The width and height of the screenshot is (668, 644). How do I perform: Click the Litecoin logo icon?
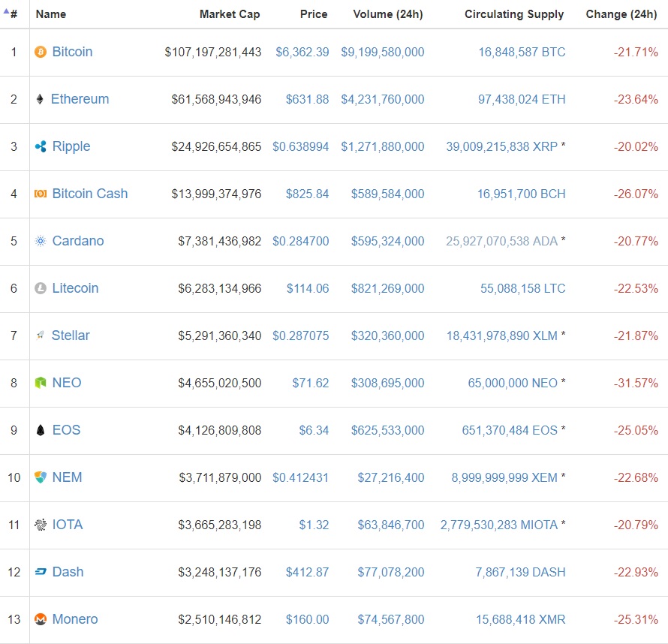(x=41, y=288)
